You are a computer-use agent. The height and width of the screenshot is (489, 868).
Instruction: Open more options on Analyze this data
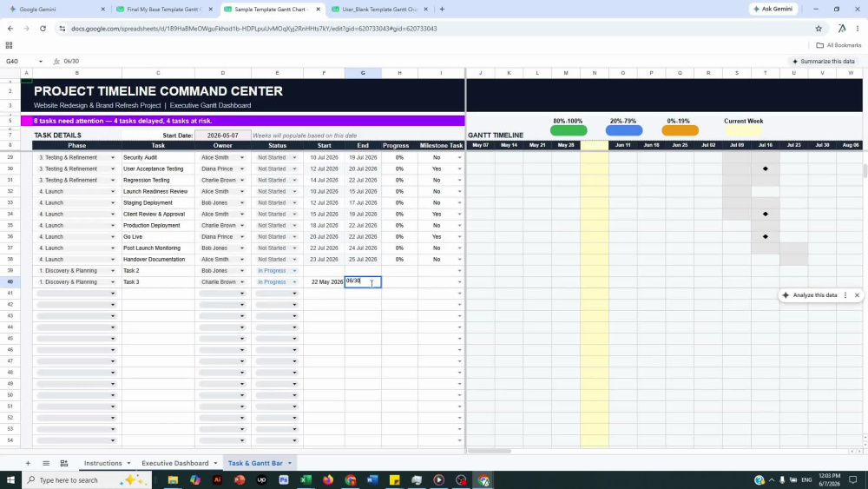845,295
